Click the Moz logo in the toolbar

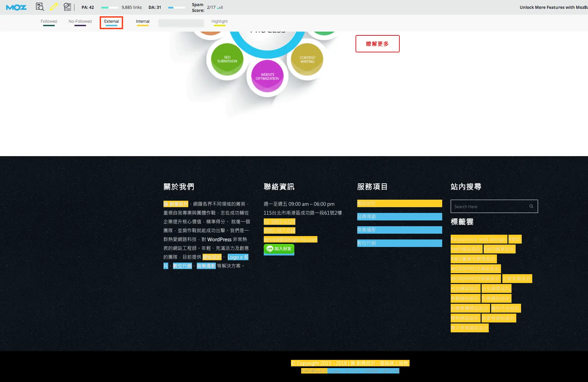coord(16,7)
